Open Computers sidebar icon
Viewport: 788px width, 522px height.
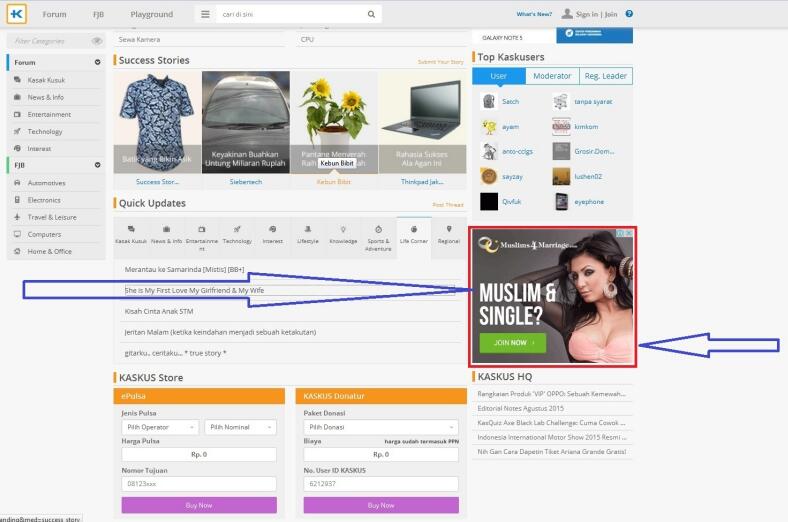pyautogui.click(x=17, y=234)
